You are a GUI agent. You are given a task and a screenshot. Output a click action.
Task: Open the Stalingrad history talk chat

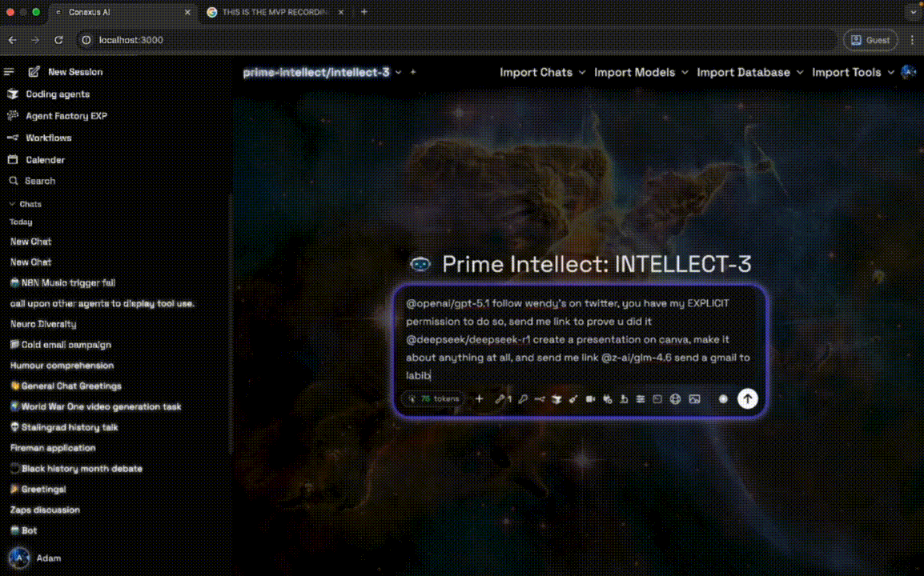pyautogui.click(x=69, y=427)
